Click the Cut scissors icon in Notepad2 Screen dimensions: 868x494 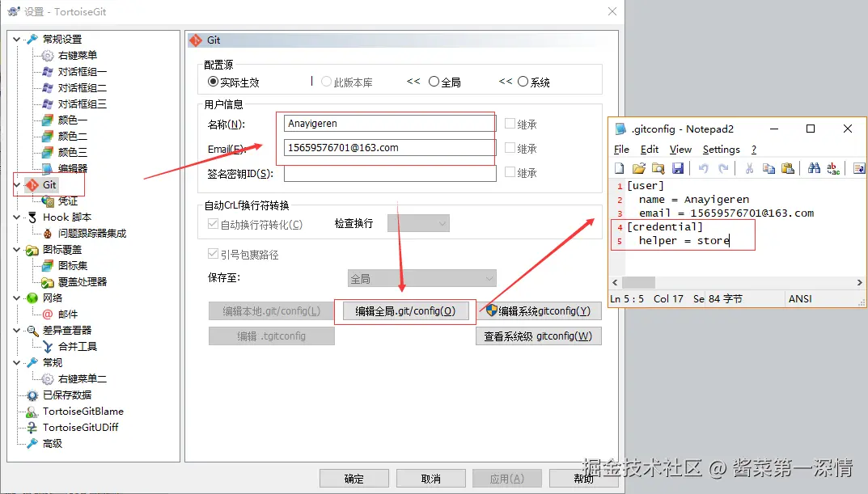pos(749,168)
